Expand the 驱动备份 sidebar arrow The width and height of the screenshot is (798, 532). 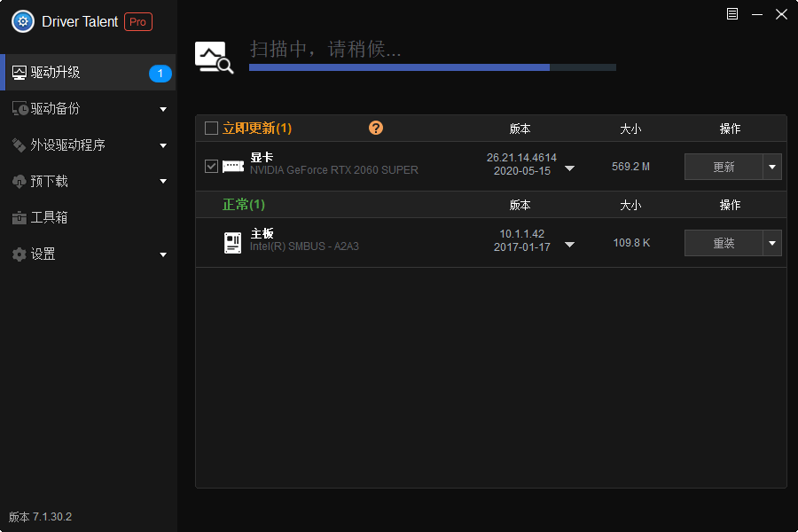[x=163, y=109]
